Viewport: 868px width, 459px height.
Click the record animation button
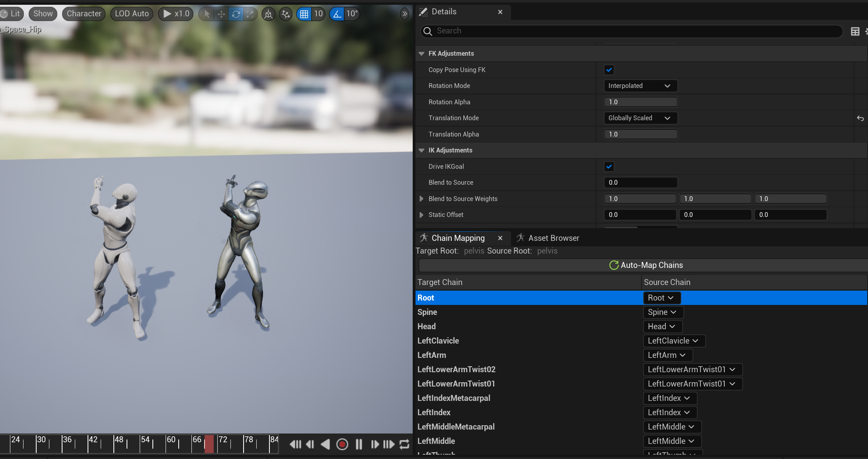(342, 444)
